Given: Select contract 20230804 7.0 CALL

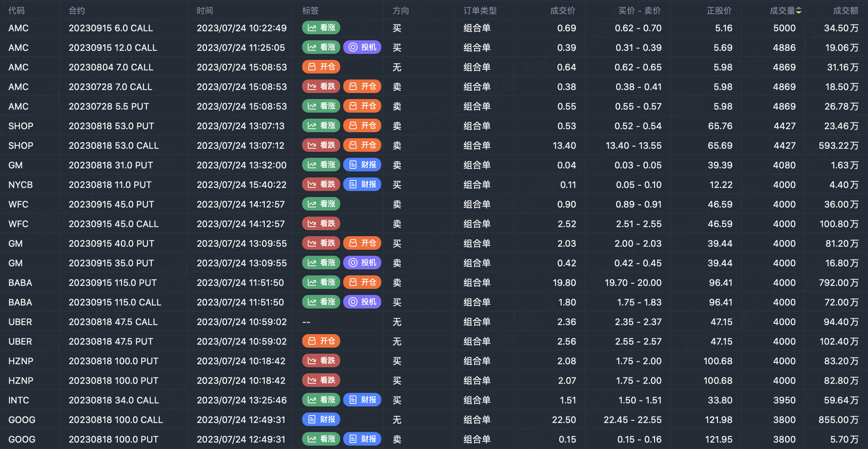Looking at the screenshot, I should coord(111,67).
